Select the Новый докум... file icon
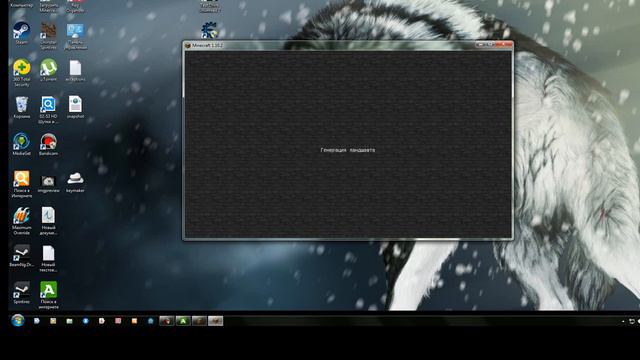 point(48,221)
